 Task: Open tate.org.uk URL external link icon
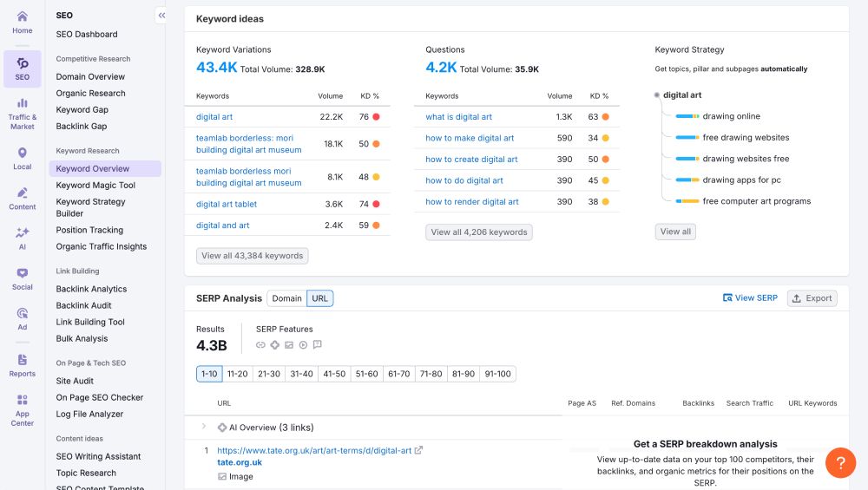point(418,450)
